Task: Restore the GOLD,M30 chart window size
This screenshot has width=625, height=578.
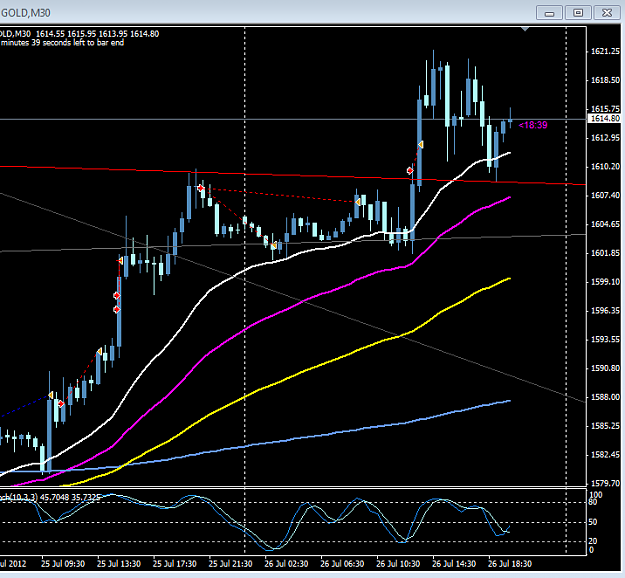Action: [578, 13]
